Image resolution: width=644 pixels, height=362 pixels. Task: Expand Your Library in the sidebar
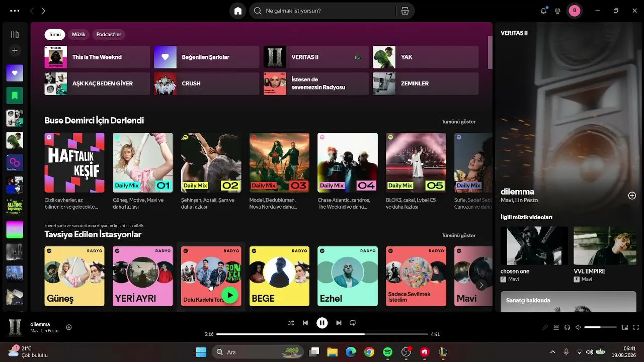click(x=15, y=35)
